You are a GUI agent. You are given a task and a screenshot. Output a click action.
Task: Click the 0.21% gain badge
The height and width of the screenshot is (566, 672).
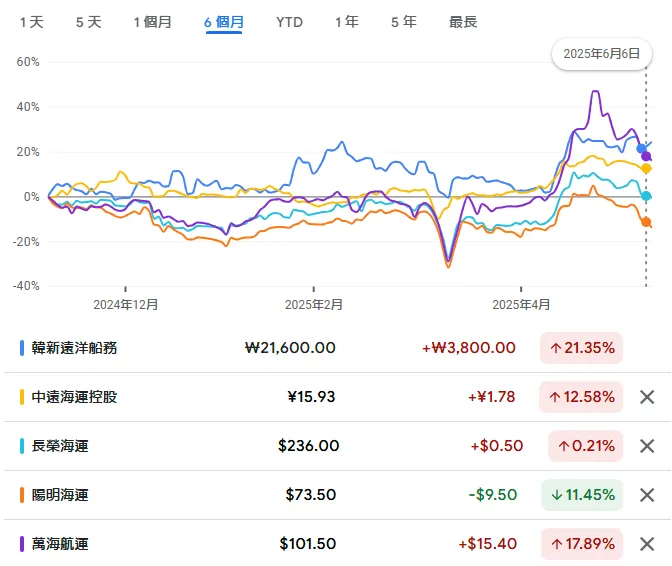(585, 446)
